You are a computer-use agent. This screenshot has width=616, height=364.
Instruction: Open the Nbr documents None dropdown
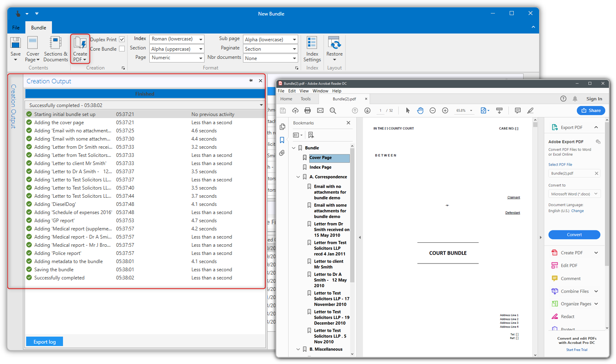pos(270,58)
